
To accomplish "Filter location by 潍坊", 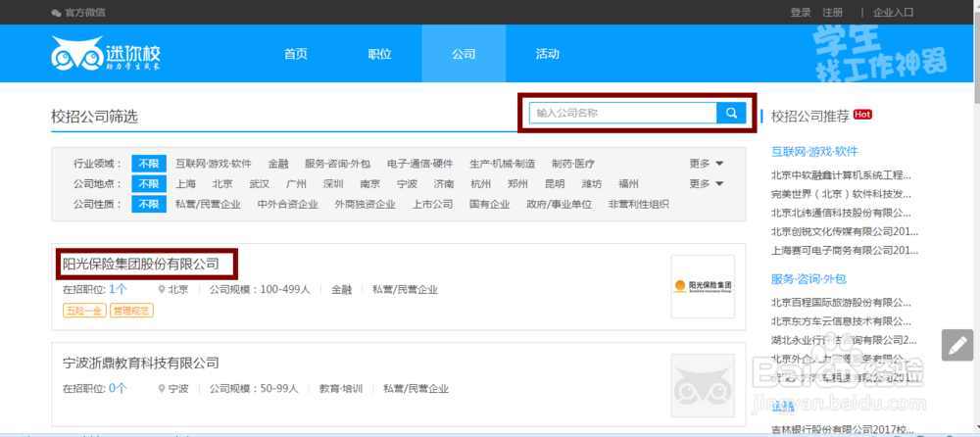I will click(592, 184).
